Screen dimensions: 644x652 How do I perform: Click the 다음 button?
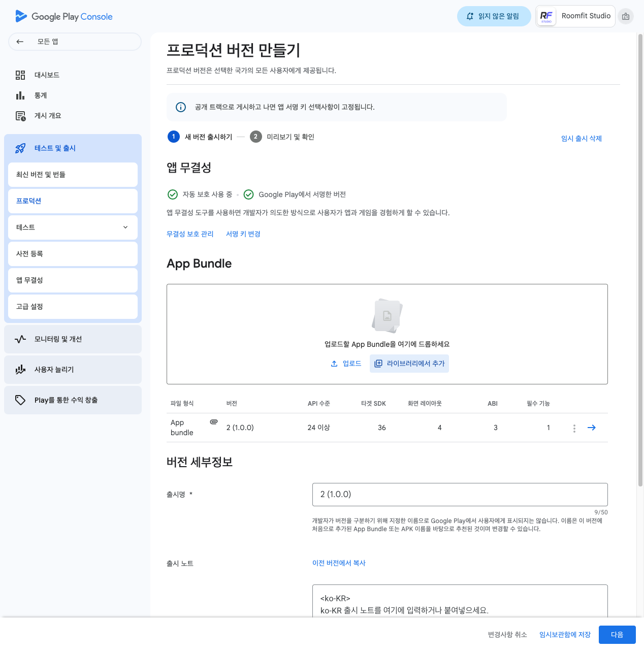click(x=617, y=635)
